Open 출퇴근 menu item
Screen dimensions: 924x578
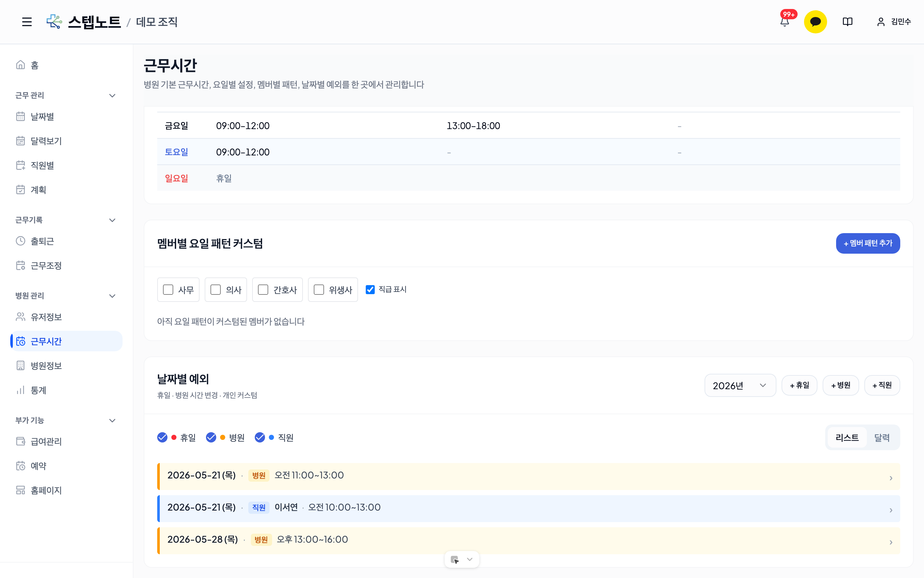coord(66,241)
